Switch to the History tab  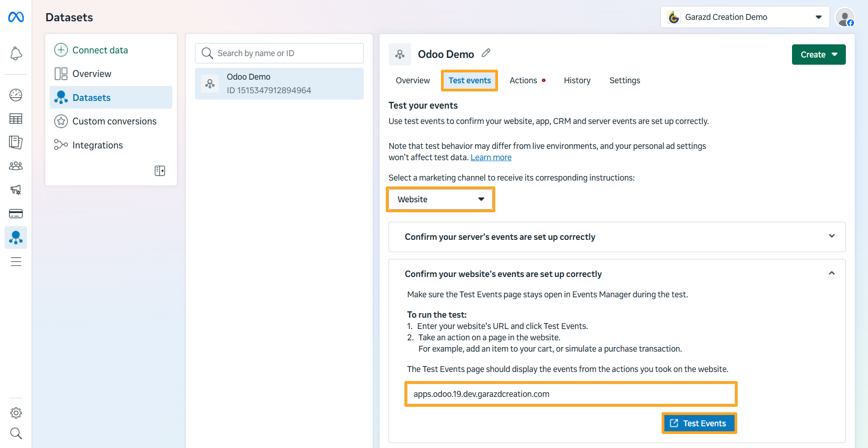click(x=577, y=81)
